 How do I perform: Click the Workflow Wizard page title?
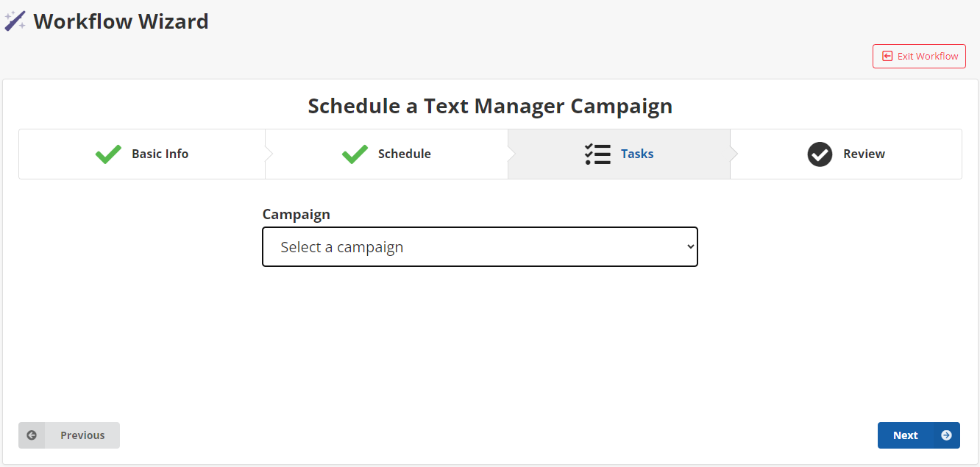(x=121, y=21)
